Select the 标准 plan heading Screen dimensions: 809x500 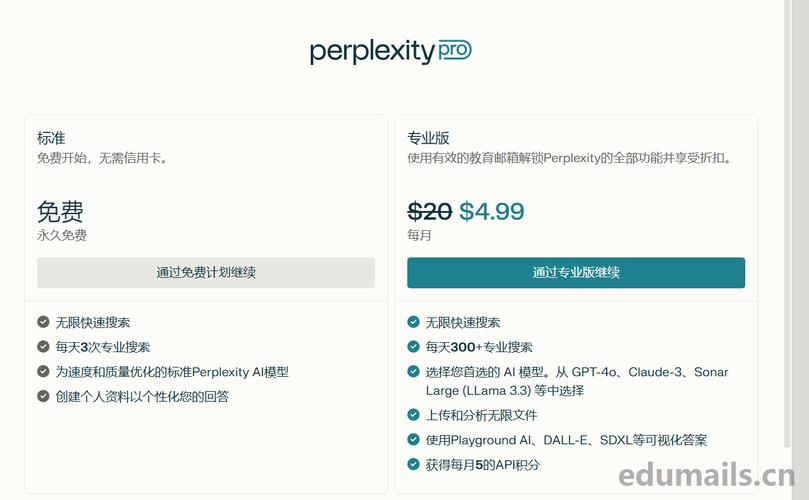pyautogui.click(x=51, y=138)
